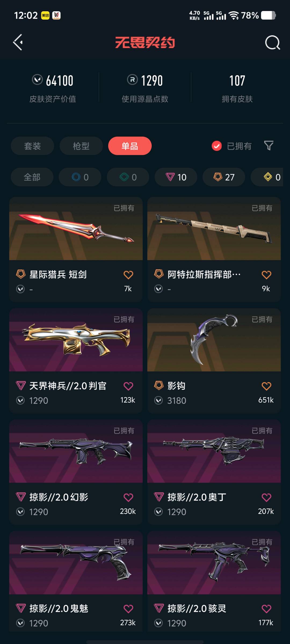
Task: Open the filter funnel icon
Action: (269, 146)
